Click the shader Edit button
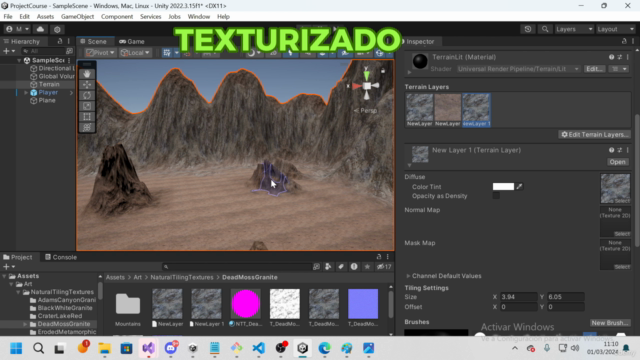Viewport: 640px width, 360px height. (x=594, y=69)
